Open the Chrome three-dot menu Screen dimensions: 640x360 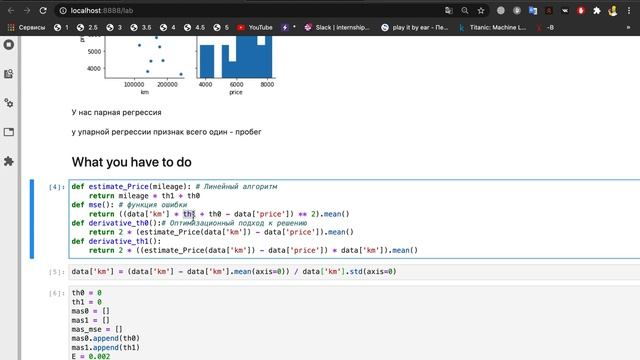(x=629, y=11)
